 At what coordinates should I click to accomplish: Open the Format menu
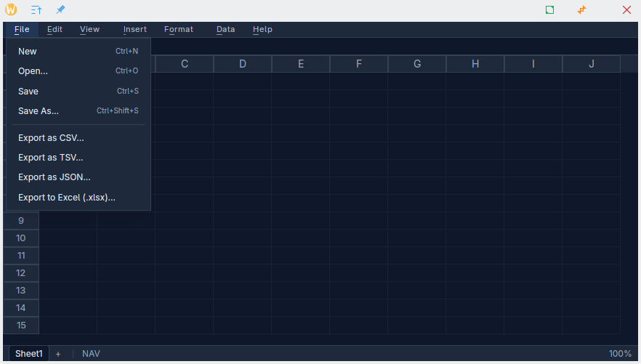[179, 30]
